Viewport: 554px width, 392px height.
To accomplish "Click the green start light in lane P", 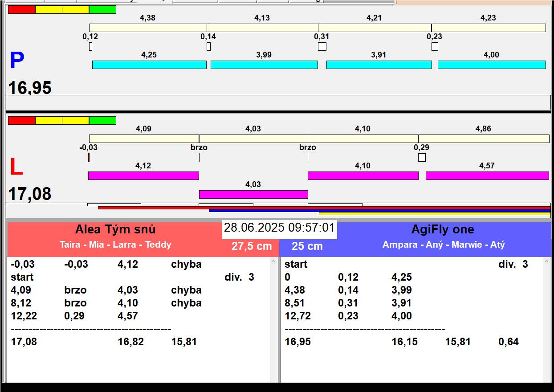I will click(x=102, y=9).
